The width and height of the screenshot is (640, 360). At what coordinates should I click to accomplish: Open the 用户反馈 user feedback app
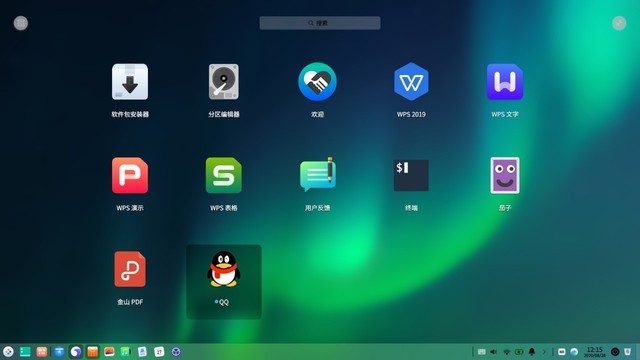coord(318,175)
